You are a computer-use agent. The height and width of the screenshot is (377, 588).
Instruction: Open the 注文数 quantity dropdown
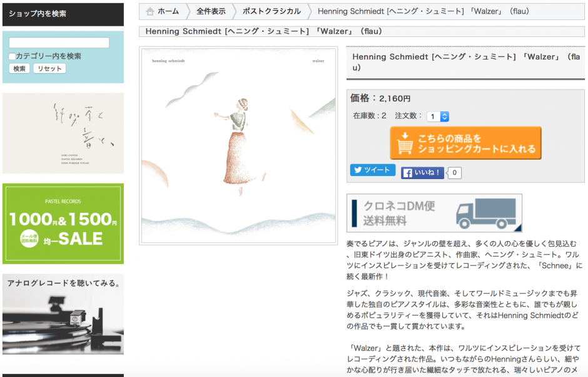[x=438, y=116]
